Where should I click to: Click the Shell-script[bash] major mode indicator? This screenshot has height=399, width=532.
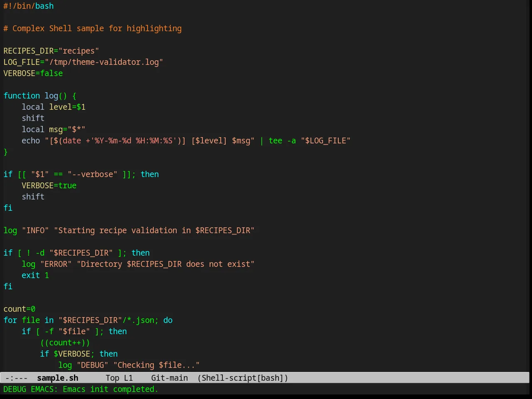(x=243, y=378)
